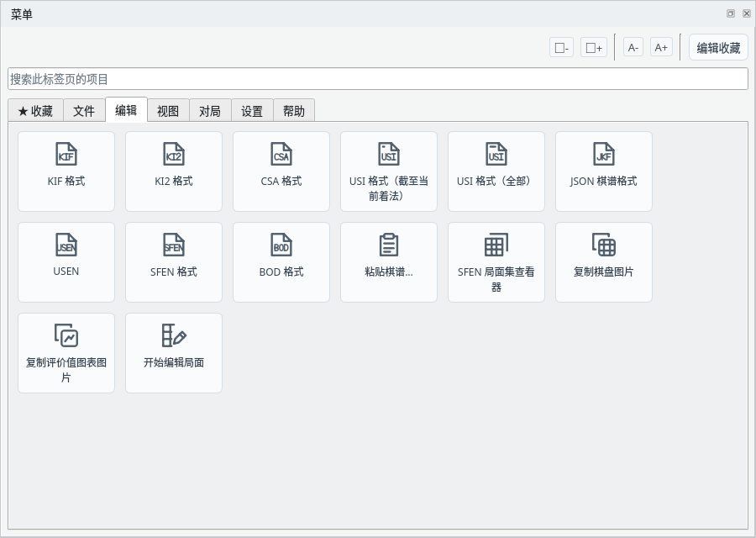Enlarge tile size with the □+ button
The height and width of the screenshot is (538, 756).
(x=594, y=48)
